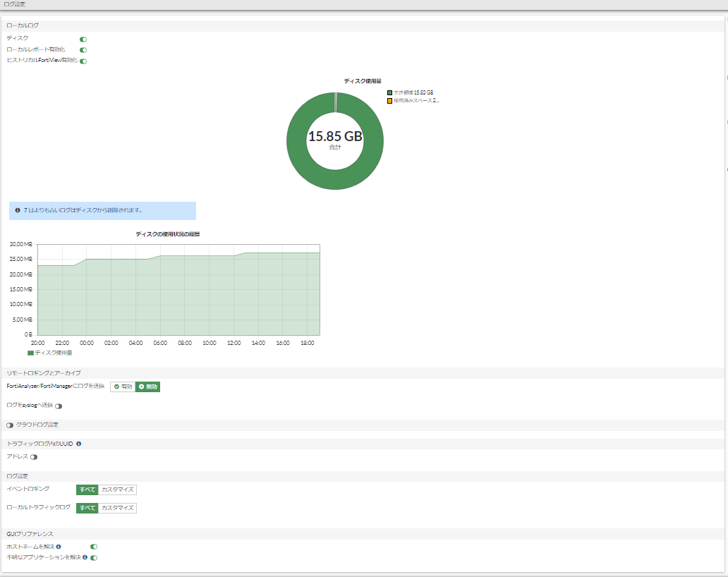Viewport: 728px width, 577px height.
Task: Choose カスタマイズ for イベントロギング
Action: (118, 490)
